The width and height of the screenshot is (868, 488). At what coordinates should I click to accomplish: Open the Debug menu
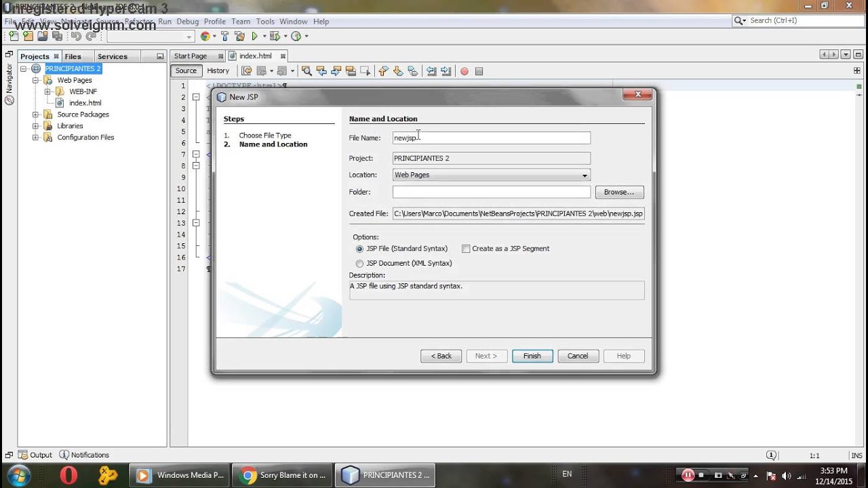point(188,21)
